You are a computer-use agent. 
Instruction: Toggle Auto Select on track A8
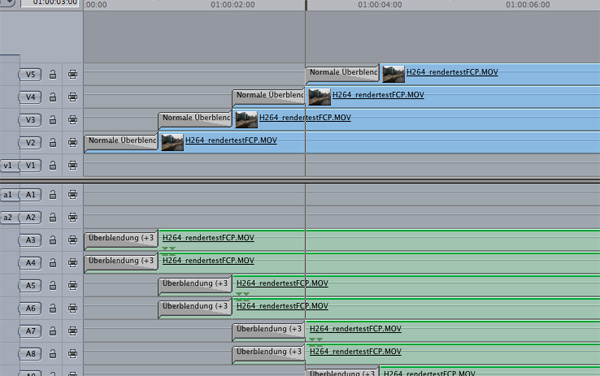(72, 354)
